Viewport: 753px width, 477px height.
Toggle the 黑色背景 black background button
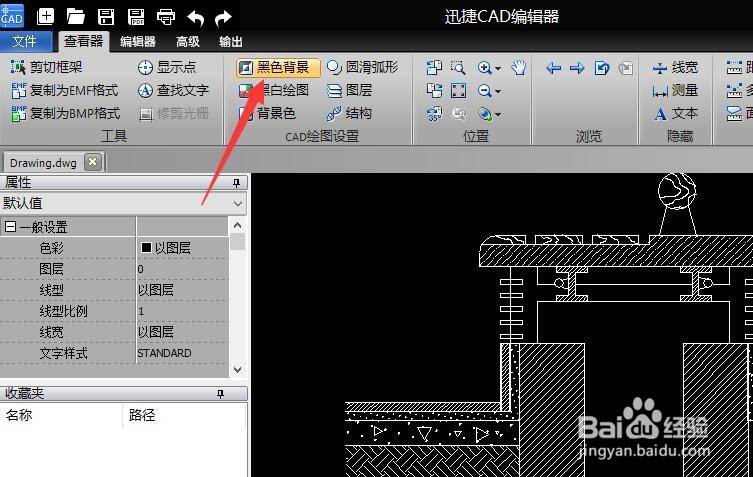pyautogui.click(x=278, y=67)
